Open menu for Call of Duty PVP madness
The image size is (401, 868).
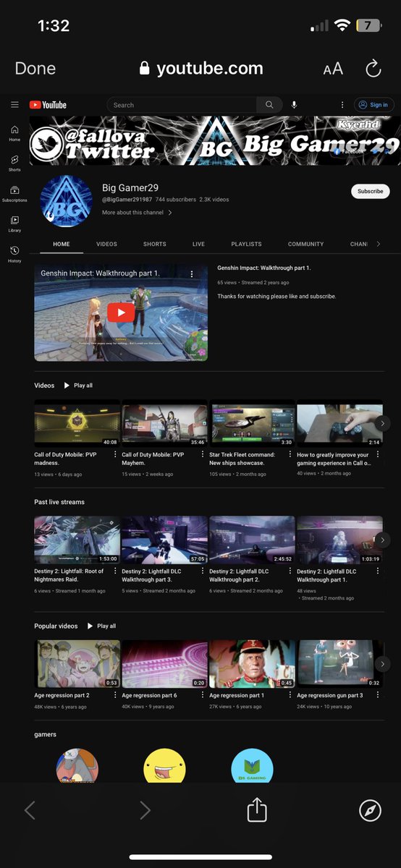[115, 455]
